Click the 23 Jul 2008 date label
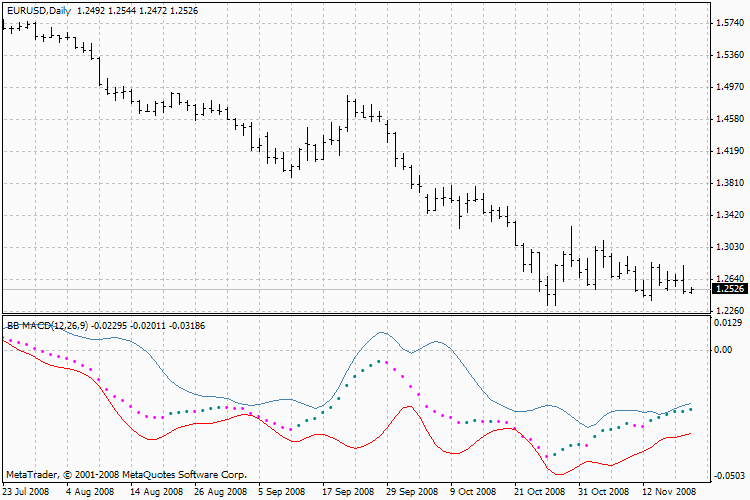 [24, 492]
